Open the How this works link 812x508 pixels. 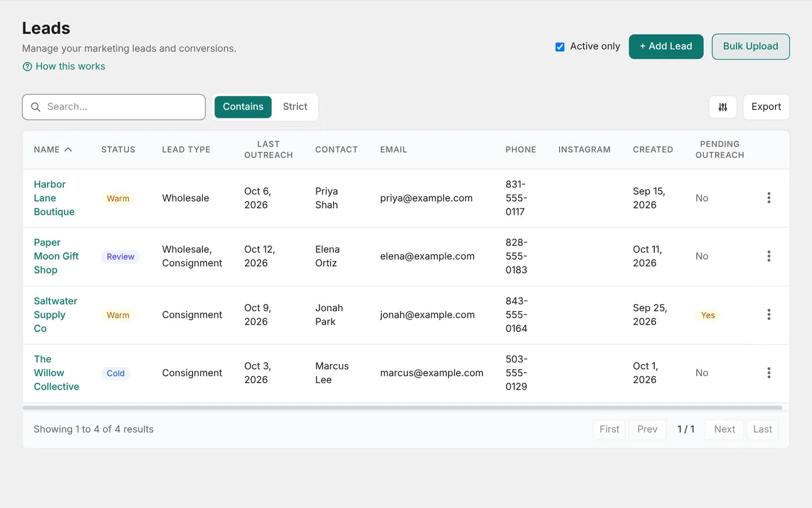(x=70, y=67)
